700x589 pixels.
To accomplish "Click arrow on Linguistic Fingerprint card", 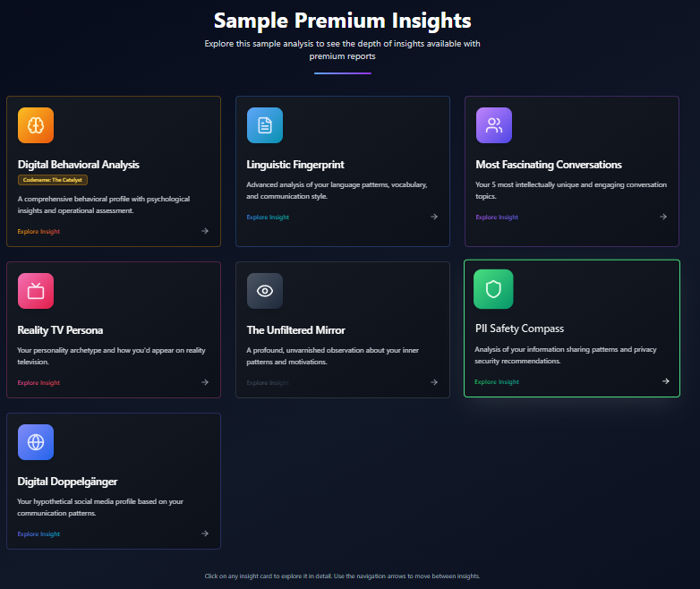I will 434,217.
